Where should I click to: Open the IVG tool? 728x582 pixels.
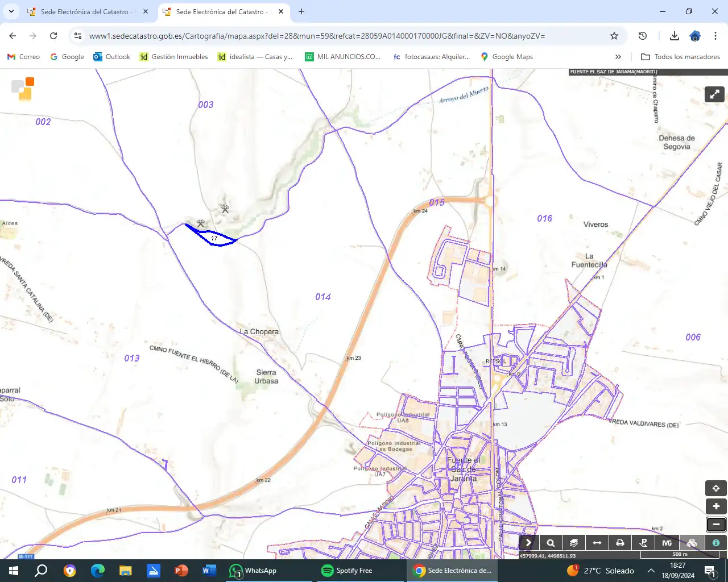pyautogui.click(x=667, y=543)
